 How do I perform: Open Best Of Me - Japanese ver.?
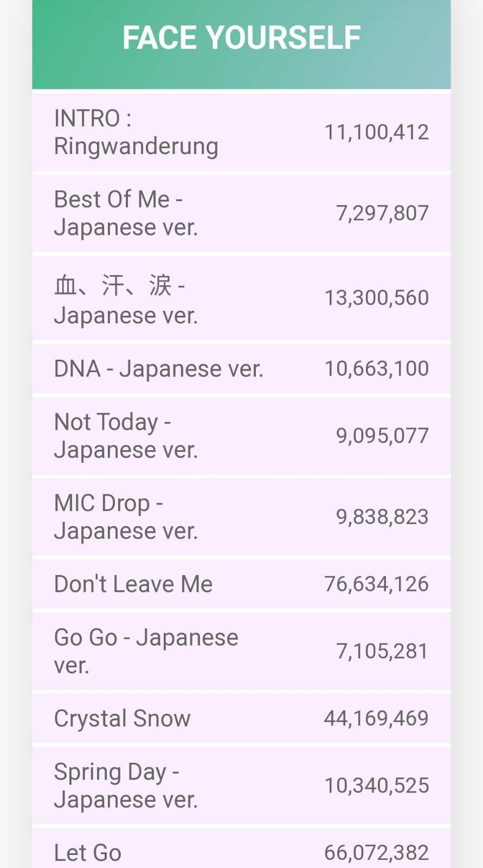[126, 213]
